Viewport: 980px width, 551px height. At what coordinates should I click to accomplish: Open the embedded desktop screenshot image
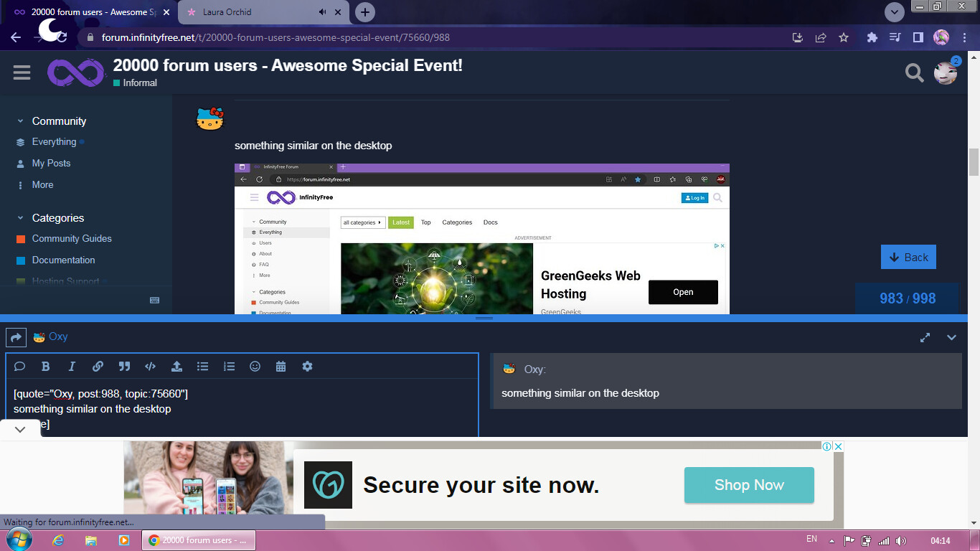(x=482, y=238)
